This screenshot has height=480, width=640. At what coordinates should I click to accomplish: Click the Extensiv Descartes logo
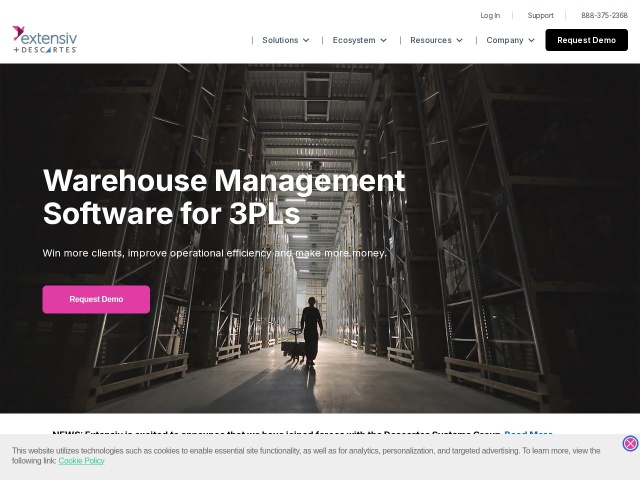point(44,40)
